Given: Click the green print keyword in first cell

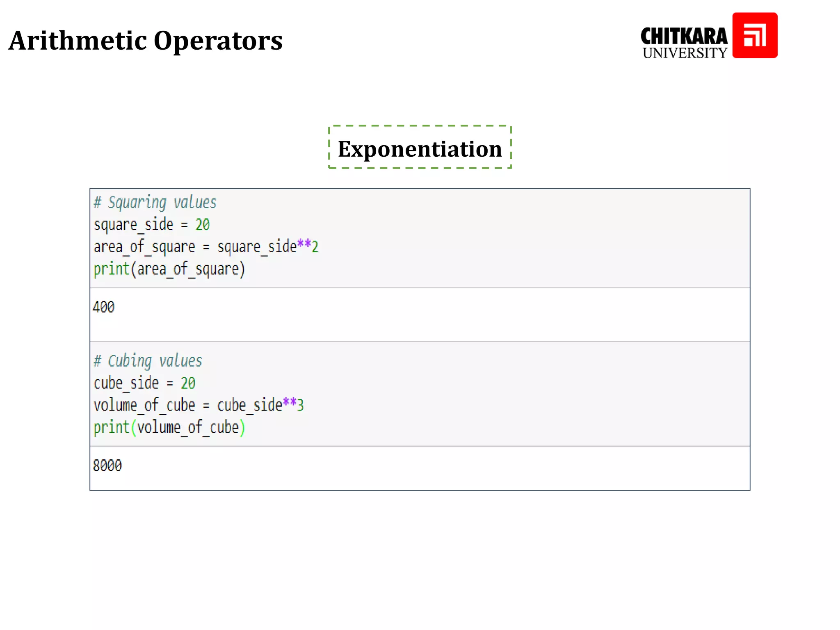Looking at the screenshot, I should coord(111,269).
